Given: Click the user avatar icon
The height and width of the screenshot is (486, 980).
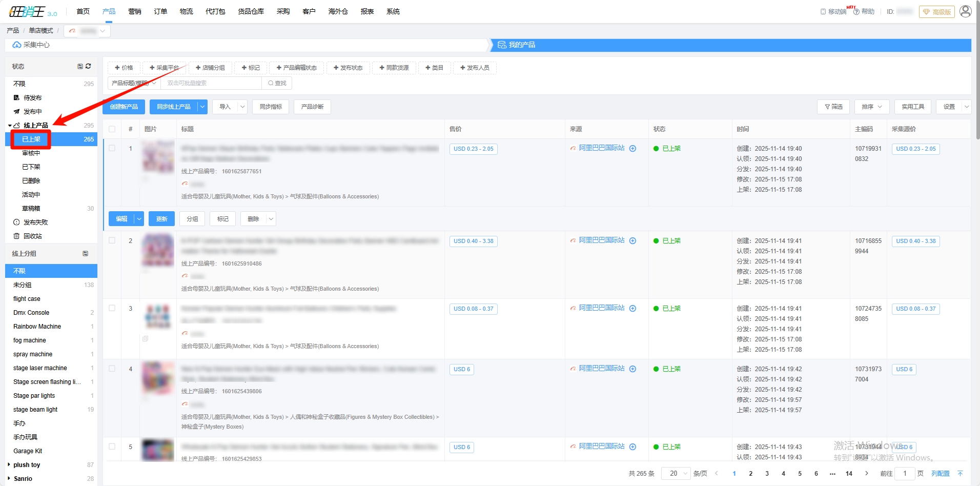Looking at the screenshot, I should (965, 11).
